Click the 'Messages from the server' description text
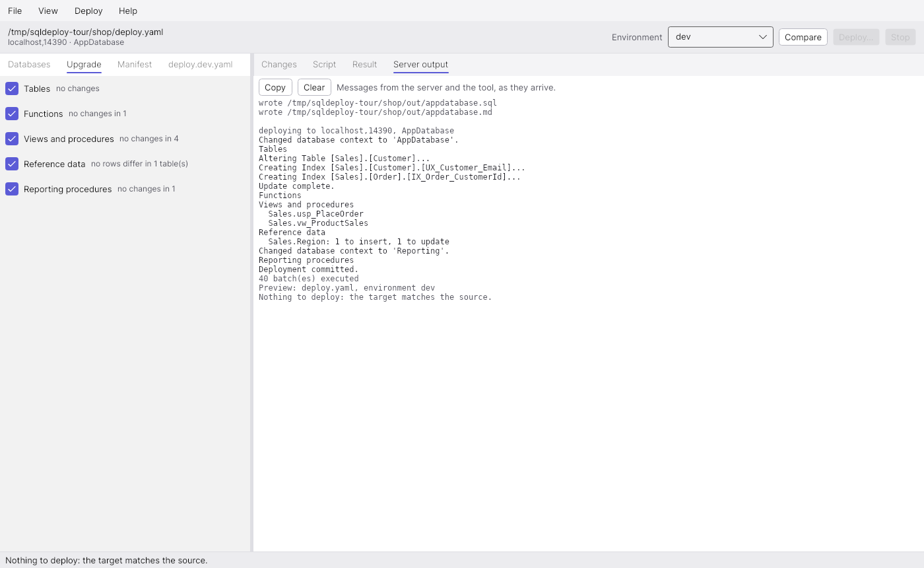The height and width of the screenshot is (568, 924). tap(446, 87)
